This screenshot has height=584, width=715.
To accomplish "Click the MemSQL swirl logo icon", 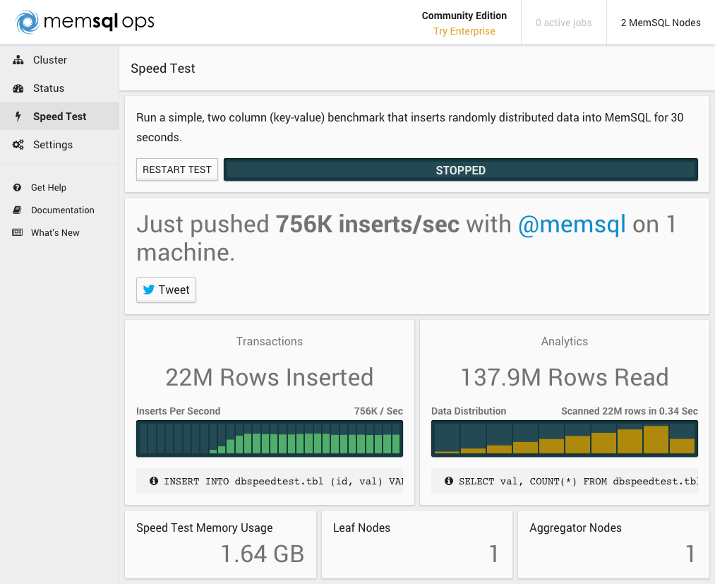I will pos(27,22).
